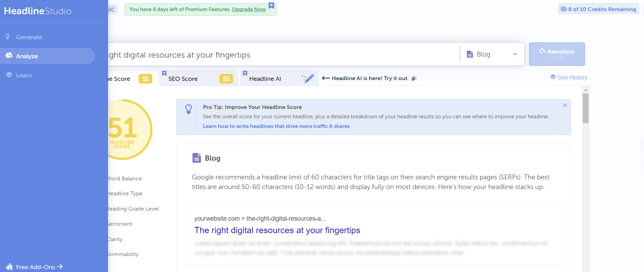This screenshot has width=644, height=272.
Task: Click the Upgrade Now link
Action: tap(249, 9)
